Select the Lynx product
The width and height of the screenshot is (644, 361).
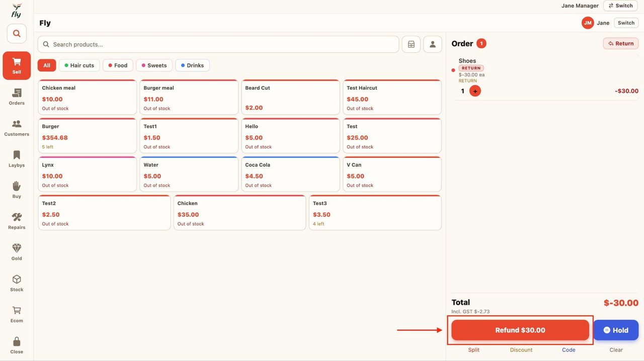point(88,174)
